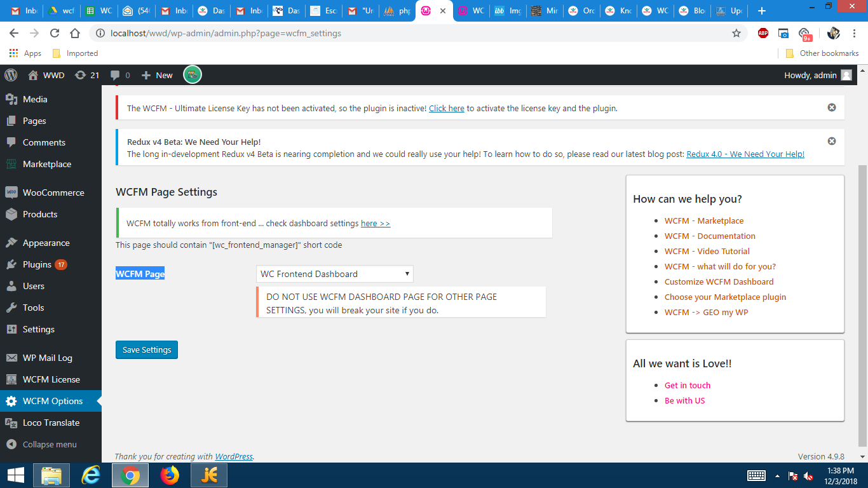This screenshot has height=488, width=868.
Task: Open the ABP Adblock Plus extension
Action: pos(763,33)
